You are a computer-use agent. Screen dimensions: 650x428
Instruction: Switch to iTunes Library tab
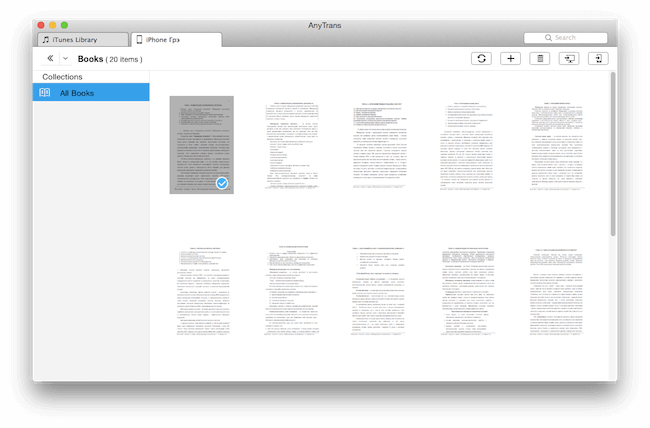point(83,40)
